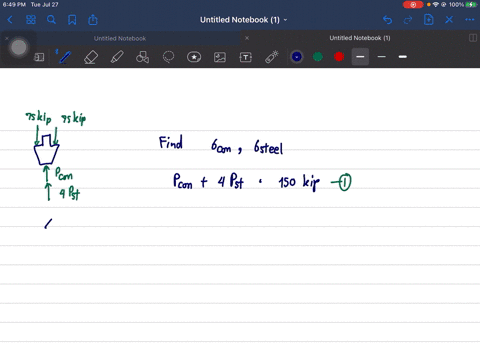Close the first Untitled Notebook tab
Viewport: 480px width, 360px height.
pos(6,38)
